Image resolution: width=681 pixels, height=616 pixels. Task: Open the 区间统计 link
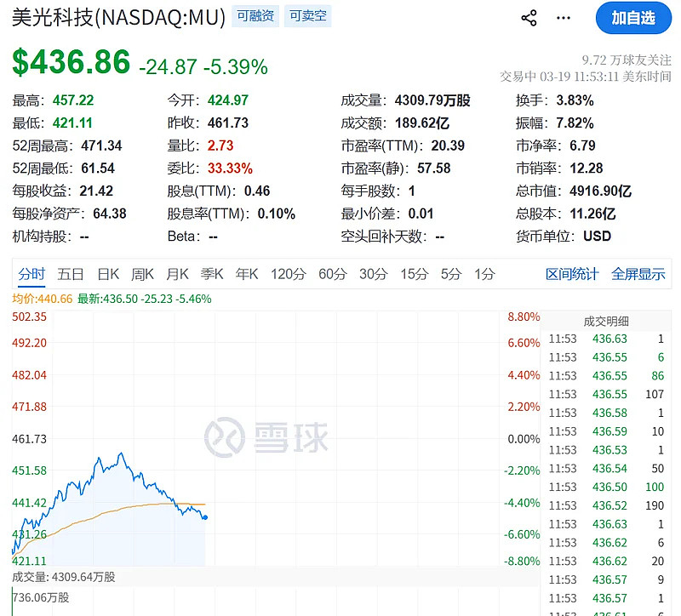572,274
